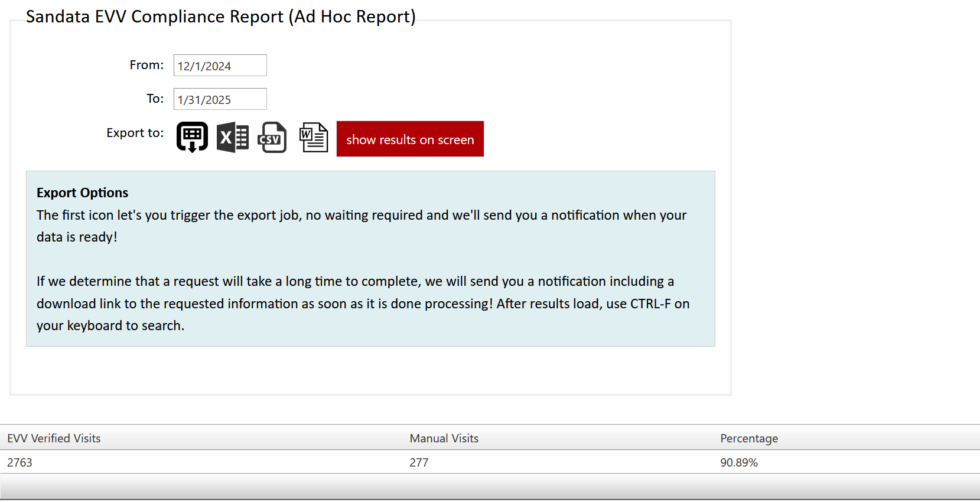Sort by Manual Visits column header
Viewport: 980px width, 502px height.
pyautogui.click(x=444, y=438)
